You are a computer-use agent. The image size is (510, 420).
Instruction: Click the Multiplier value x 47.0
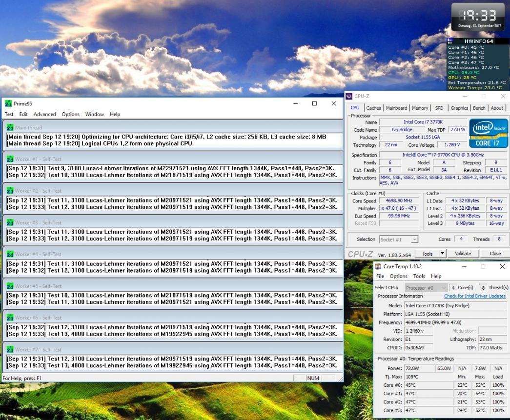point(399,208)
